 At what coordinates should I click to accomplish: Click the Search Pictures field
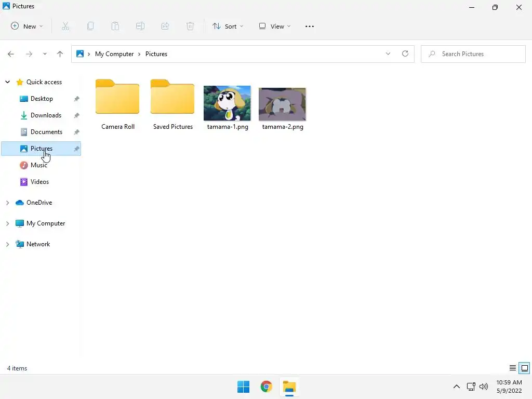click(x=473, y=54)
